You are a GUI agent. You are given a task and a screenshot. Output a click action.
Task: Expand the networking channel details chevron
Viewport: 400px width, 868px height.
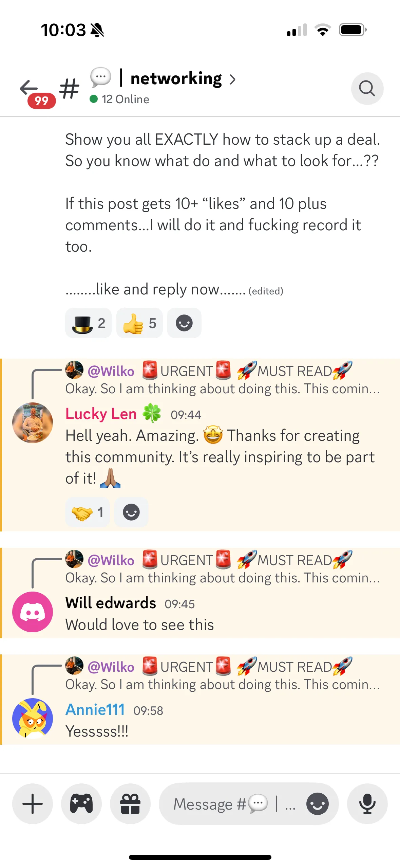pyautogui.click(x=232, y=79)
